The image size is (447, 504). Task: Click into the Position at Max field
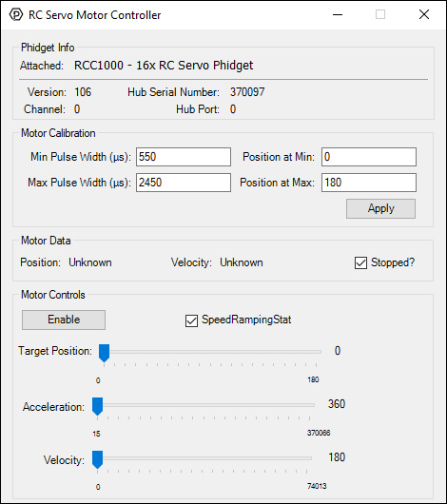click(x=369, y=183)
